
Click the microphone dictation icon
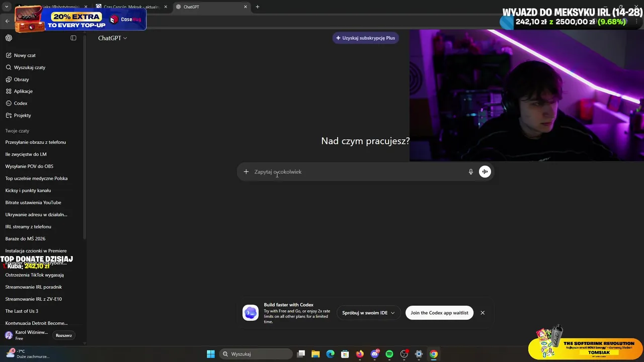tap(471, 171)
